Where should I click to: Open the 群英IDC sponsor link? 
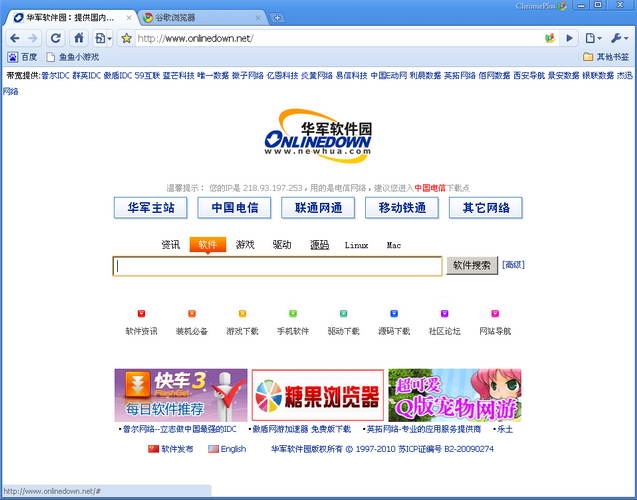click(x=87, y=76)
